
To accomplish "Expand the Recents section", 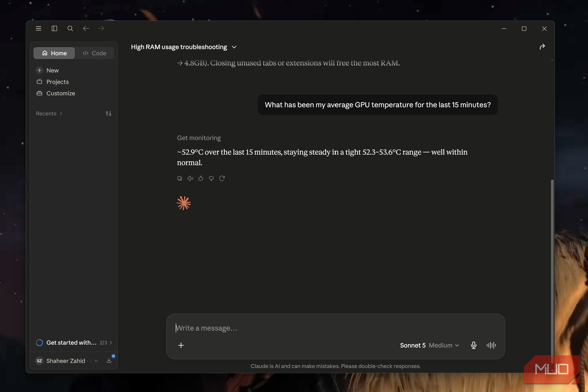I will [49, 113].
